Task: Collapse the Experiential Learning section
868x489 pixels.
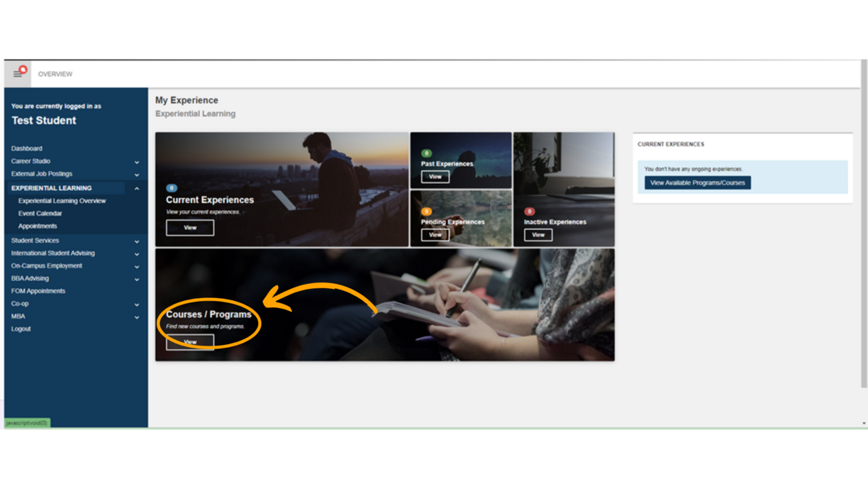Action: (137, 188)
